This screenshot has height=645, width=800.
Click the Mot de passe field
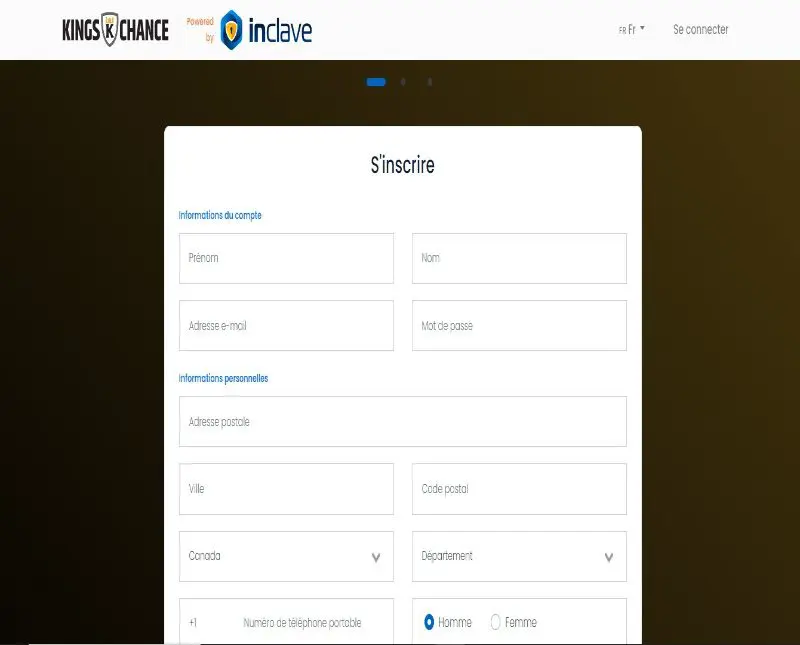[519, 326]
